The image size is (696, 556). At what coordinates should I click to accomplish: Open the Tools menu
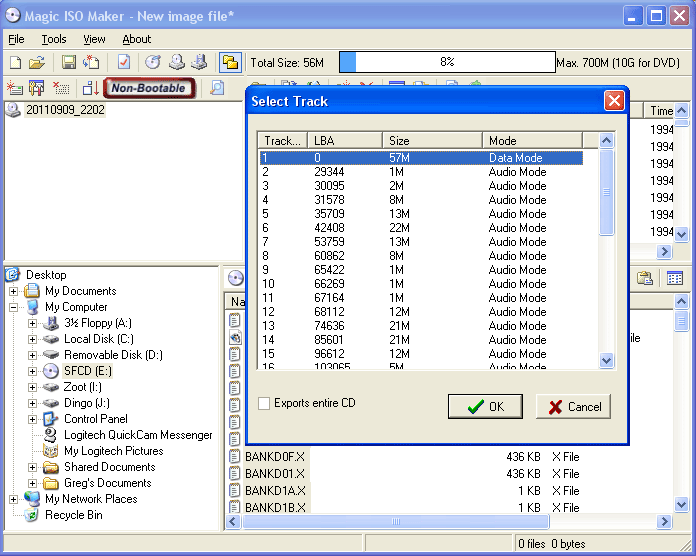[x=54, y=39]
